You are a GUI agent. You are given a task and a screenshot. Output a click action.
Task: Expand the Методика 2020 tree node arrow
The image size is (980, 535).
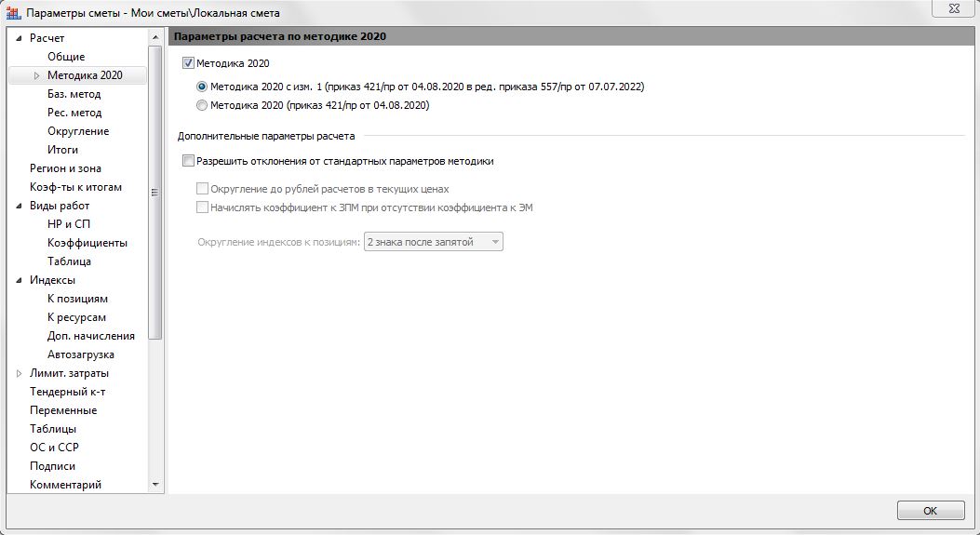[37, 75]
